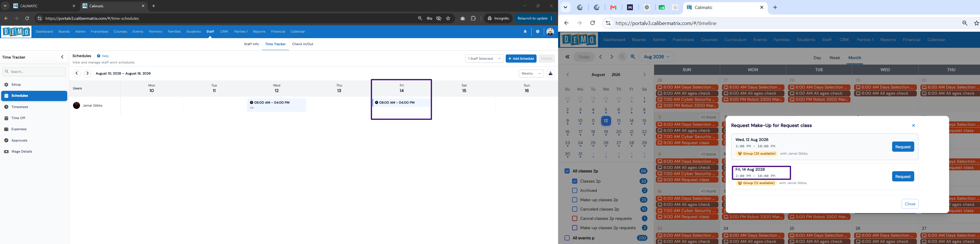This screenshot has width=980, height=244.
Task: Collapse calendar sidebar with double-chevron icon
Action: click(567, 57)
